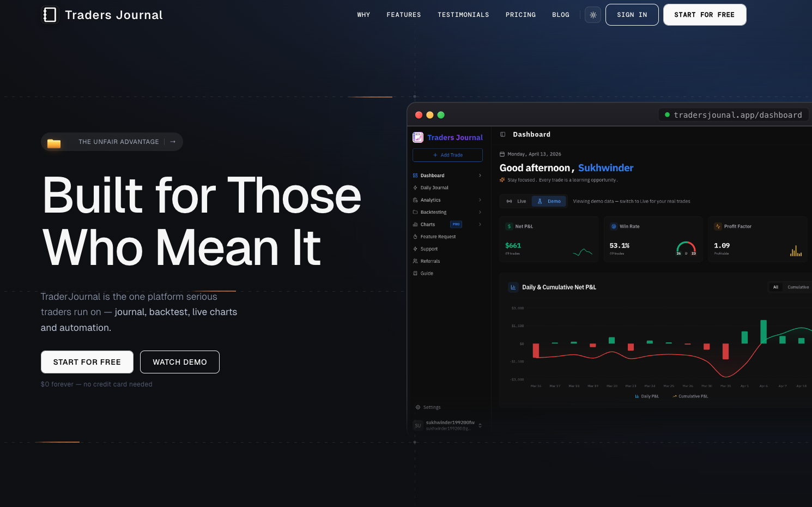Screen dimensions: 812x507
Task: Open the WHY navigation link
Action: click(363, 15)
